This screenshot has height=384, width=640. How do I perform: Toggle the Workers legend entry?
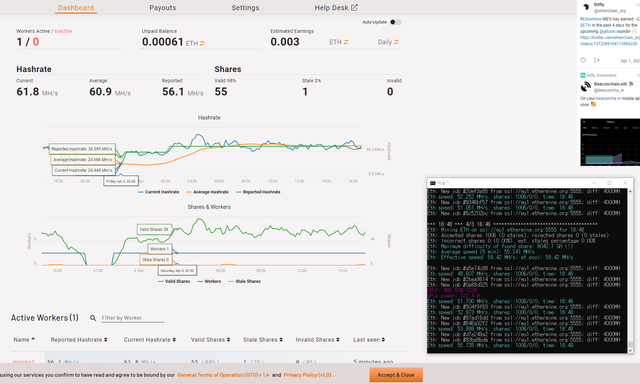click(x=209, y=281)
